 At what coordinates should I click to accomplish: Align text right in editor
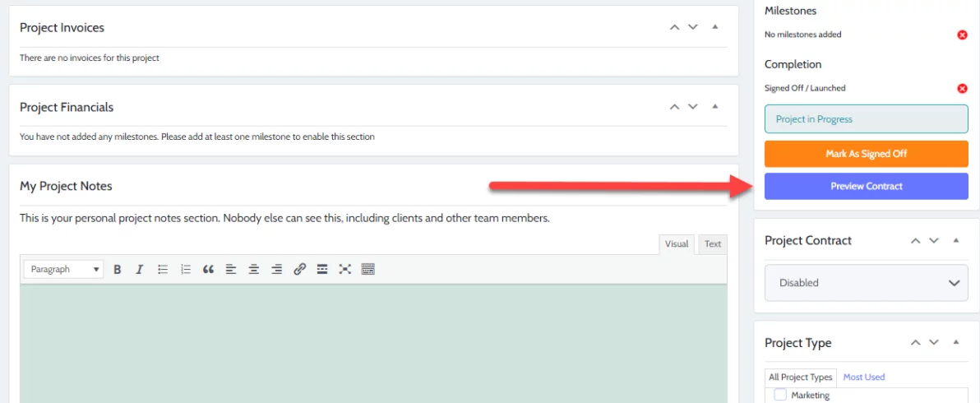(277, 269)
